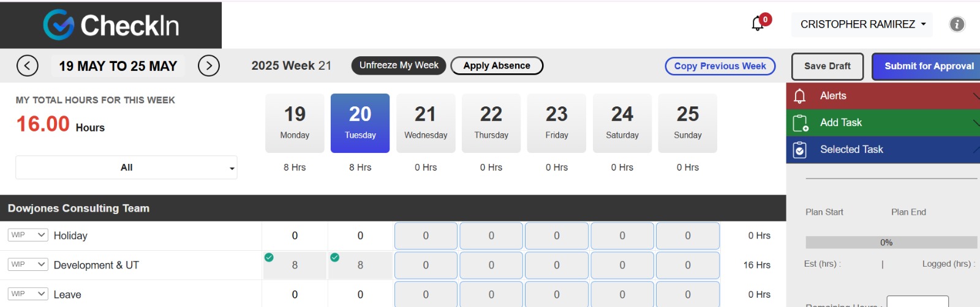The image size is (980, 307).
Task: Open the WIP status dropdown for Holiday
Action: point(28,235)
